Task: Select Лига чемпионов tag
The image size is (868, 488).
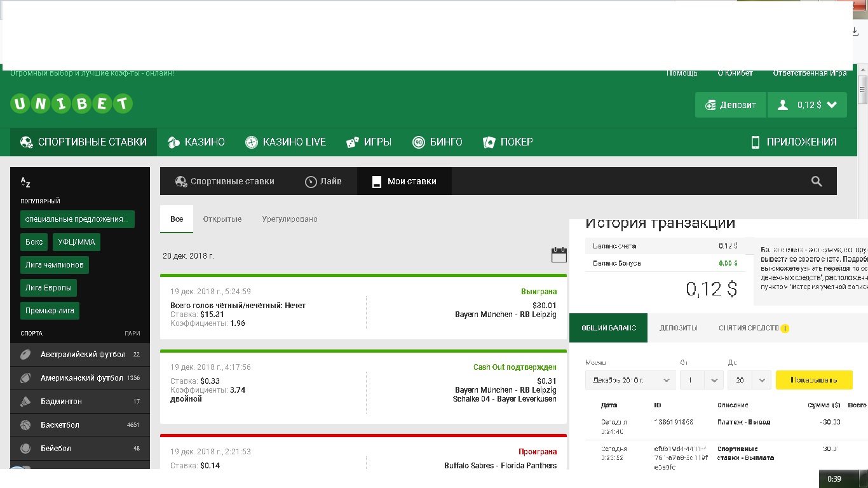Action: click(55, 264)
